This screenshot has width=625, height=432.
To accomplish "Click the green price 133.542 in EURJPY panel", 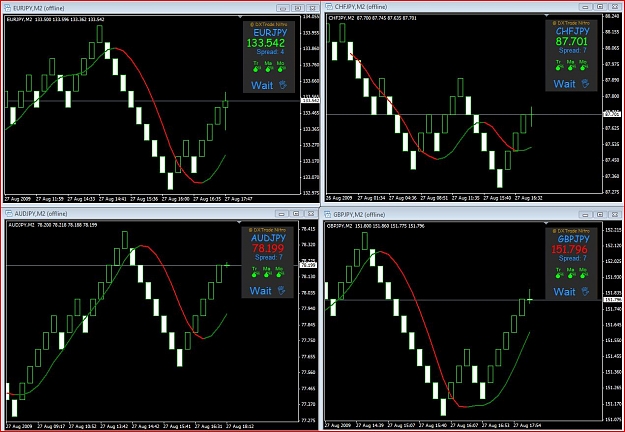I will click(x=266, y=43).
